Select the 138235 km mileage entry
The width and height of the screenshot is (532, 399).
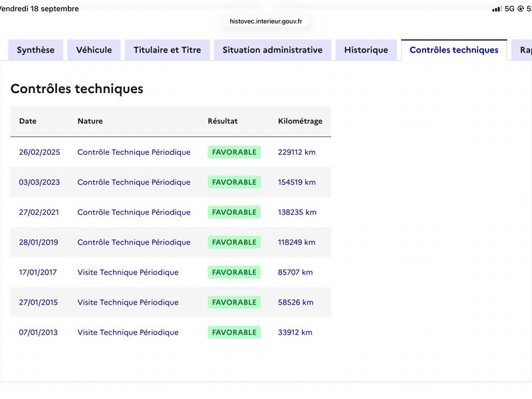[297, 212]
